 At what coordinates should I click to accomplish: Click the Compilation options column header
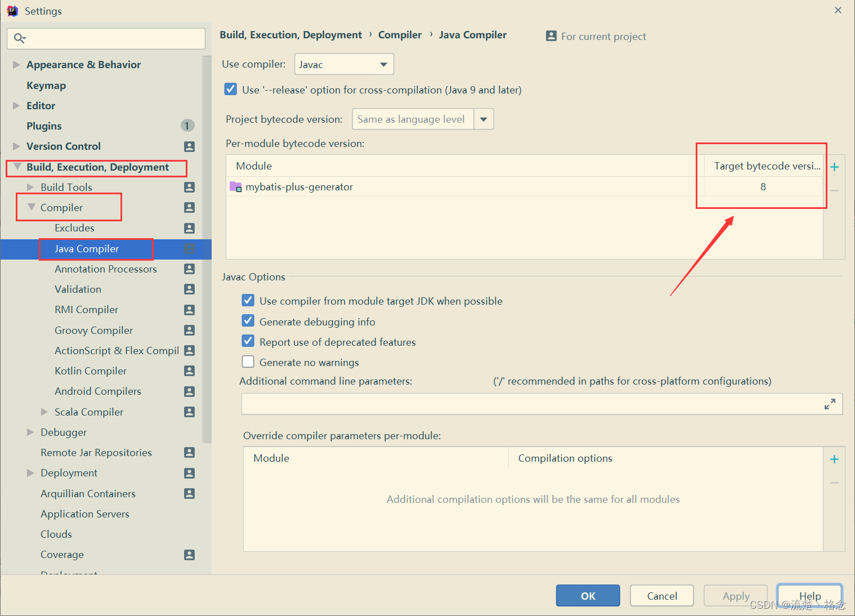[665, 458]
